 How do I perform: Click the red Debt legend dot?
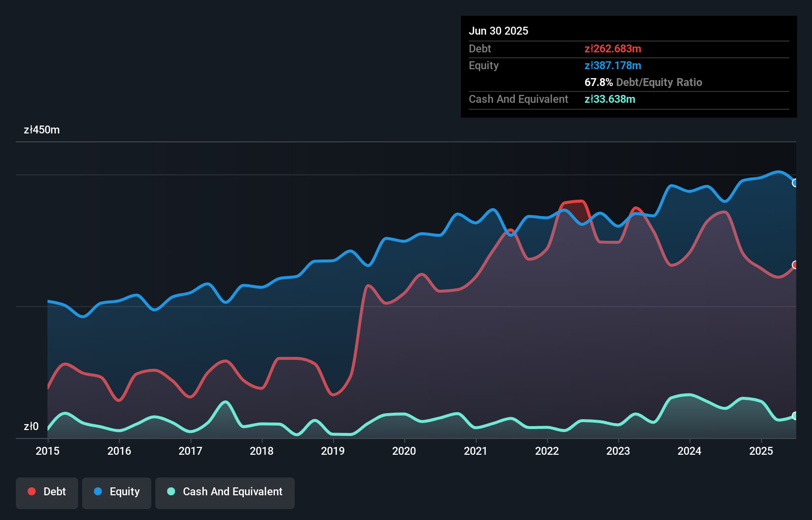[x=32, y=491]
